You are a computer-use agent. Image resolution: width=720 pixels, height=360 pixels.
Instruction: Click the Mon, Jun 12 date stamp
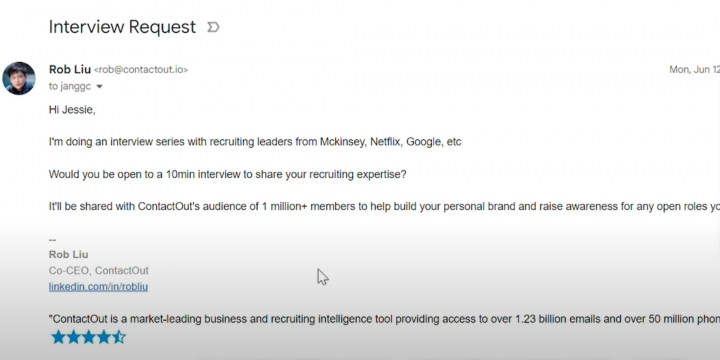[694, 70]
